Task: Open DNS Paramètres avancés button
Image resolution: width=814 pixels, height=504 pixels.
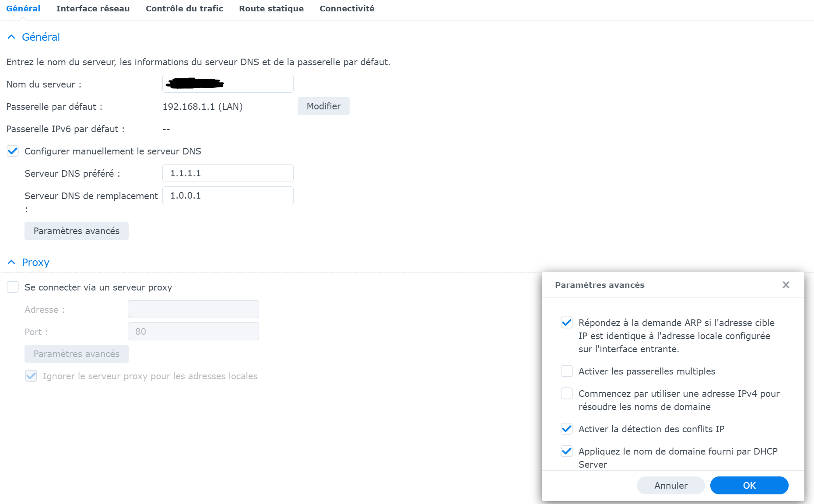Action: [77, 231]
